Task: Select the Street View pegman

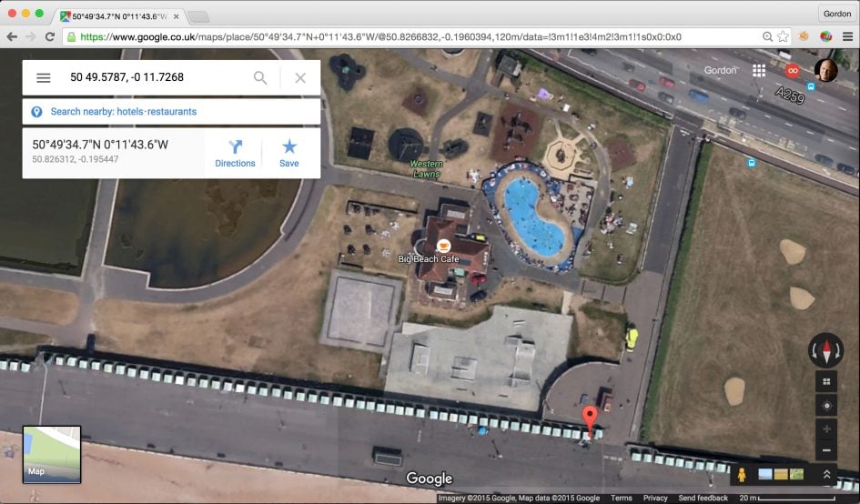Action: (x=742, y=474)
